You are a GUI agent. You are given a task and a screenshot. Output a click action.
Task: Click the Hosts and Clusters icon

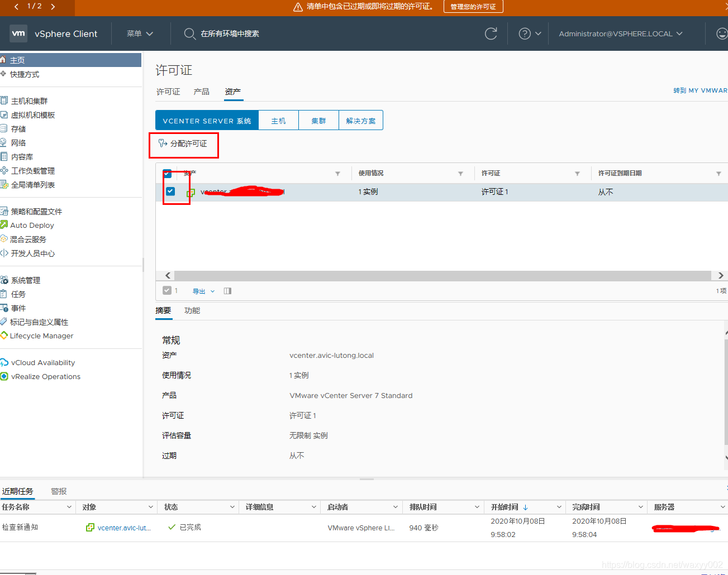tap(4, 100)
